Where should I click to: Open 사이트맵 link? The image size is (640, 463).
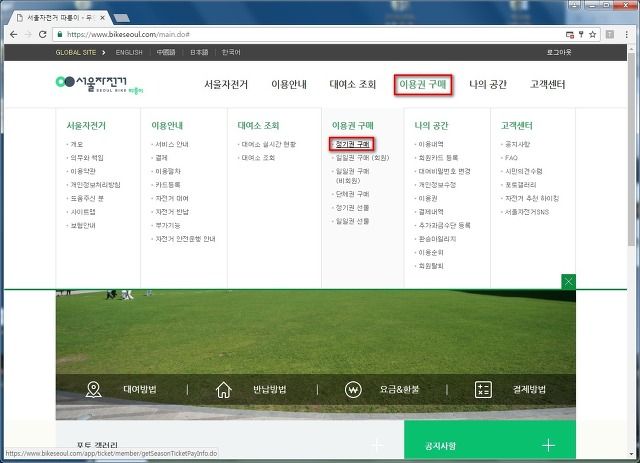[83, 212]
